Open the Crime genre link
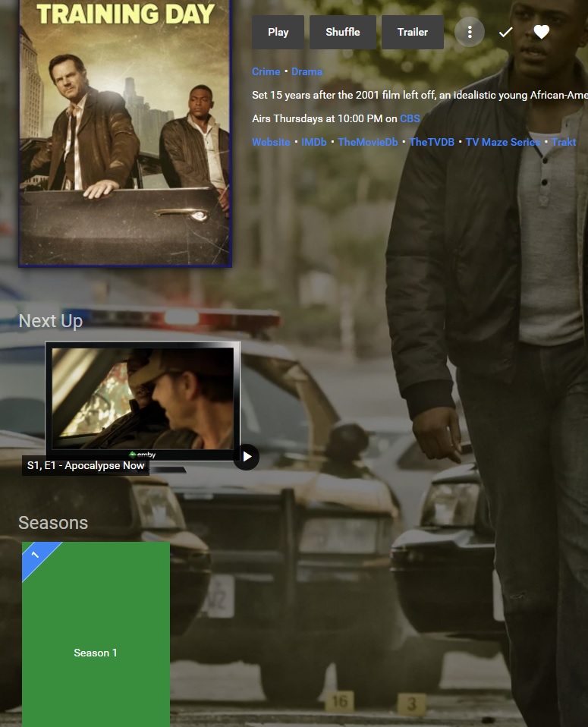Image resolution: width=588 pixels, height=727 pixels. pyautogui.click(x=266, y=71)
